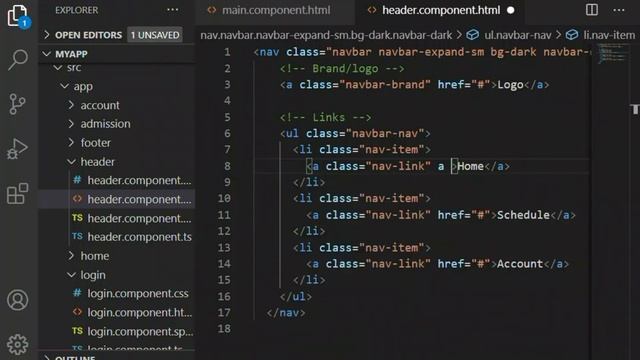Viewport: 640px width, 360px height.
Task: Click the Links comment line
Action: [325, 118]
